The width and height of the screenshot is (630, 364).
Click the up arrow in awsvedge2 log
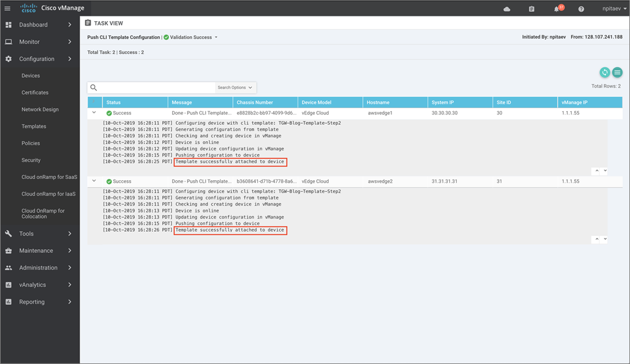click(597, 239)
